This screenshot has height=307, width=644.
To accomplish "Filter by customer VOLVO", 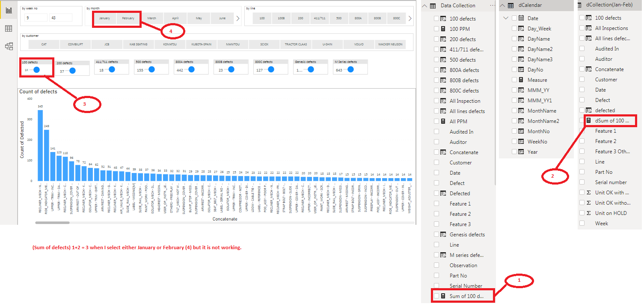I will point(359,44).
